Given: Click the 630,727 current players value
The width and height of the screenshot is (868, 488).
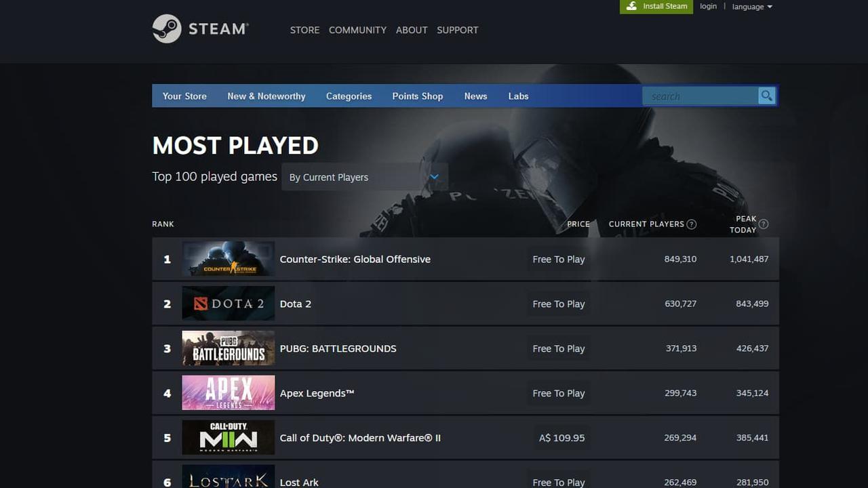Looking at the screenshot, I should click(x=680, y=304).
